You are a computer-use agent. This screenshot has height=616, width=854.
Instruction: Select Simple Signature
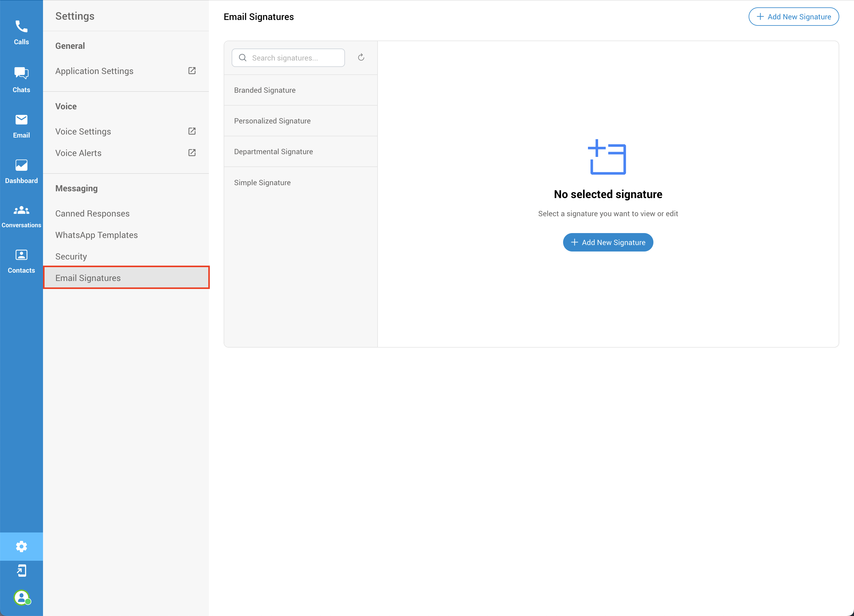tap(300, 182)
